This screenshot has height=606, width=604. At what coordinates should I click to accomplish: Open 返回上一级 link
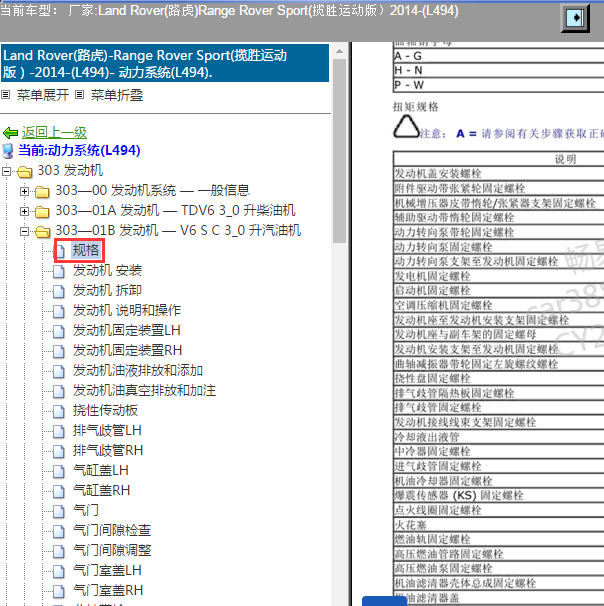pyautogui.click(x=54, y=133)
